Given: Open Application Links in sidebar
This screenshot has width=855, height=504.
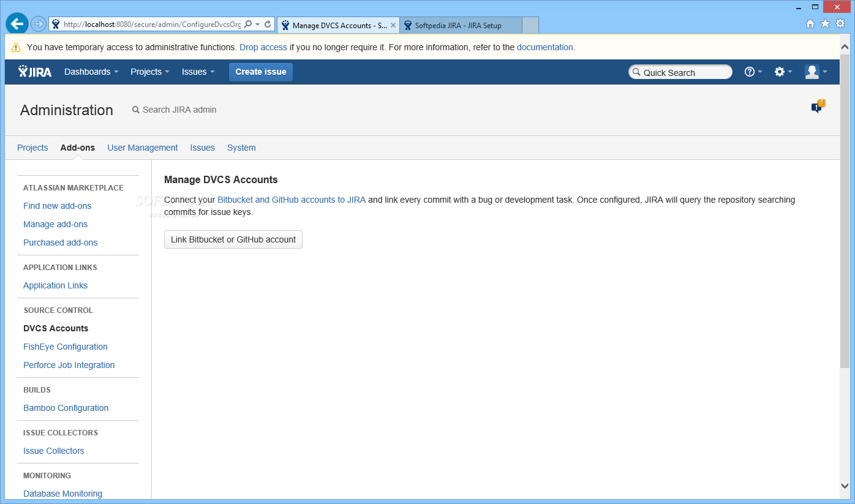Looking at the screenshot, I should [55, 285].
